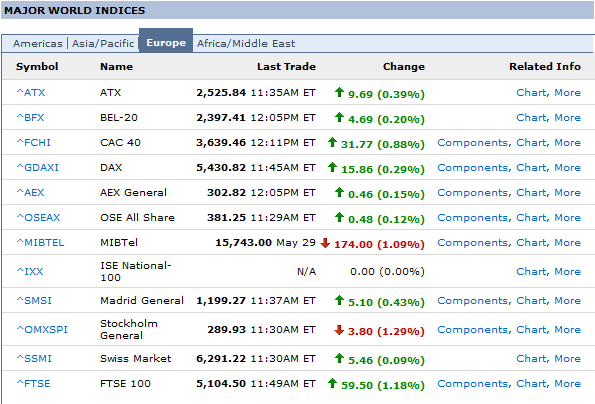595x404 pixels.
Task: Click the ^GDAXI symbol link
Action: [x=38, y=168]
